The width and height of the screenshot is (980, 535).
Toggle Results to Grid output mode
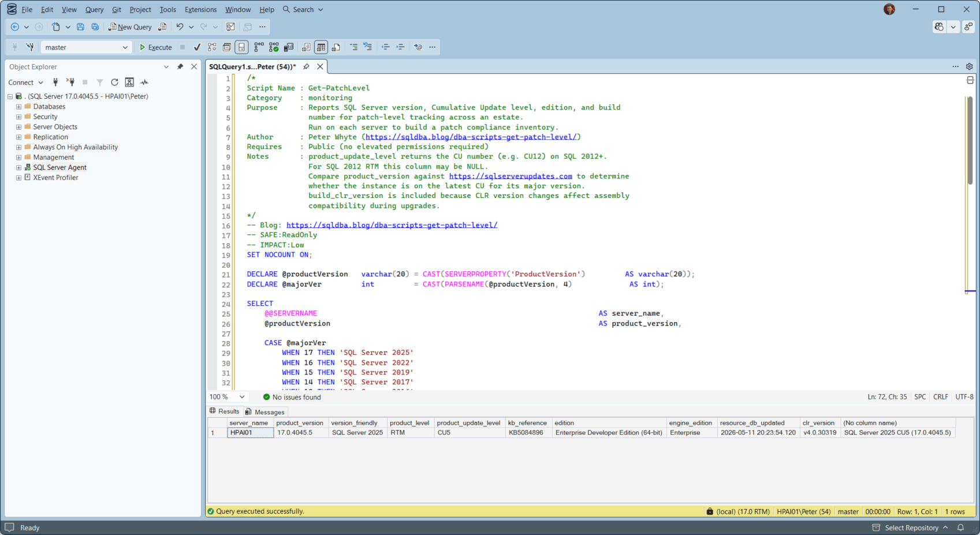[321, 47]
